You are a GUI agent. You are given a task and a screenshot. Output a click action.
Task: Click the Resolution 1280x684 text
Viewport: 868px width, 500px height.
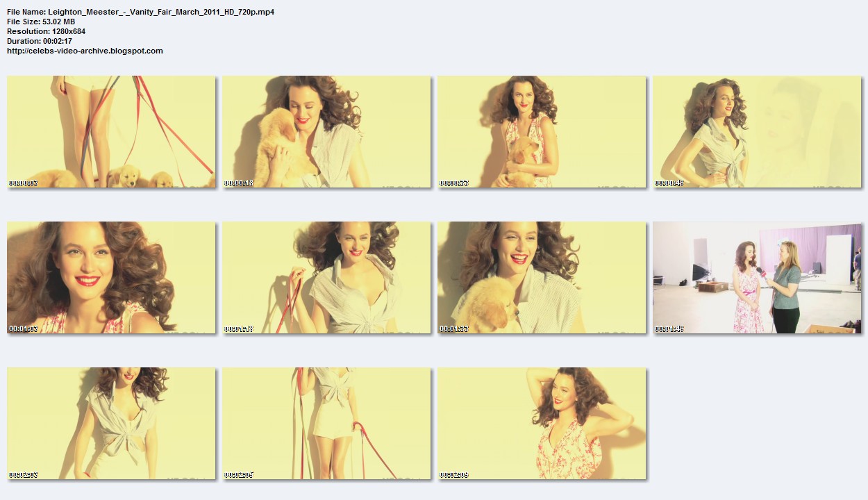click(x=46, y=31)
